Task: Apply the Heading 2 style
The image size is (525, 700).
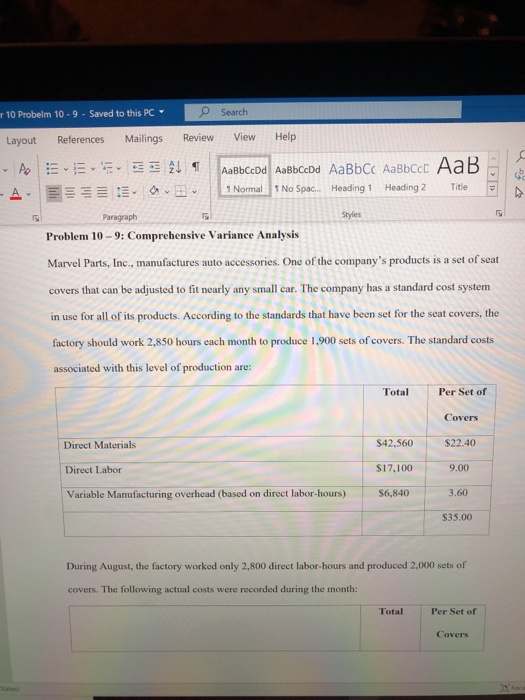Action: (406, 176)
